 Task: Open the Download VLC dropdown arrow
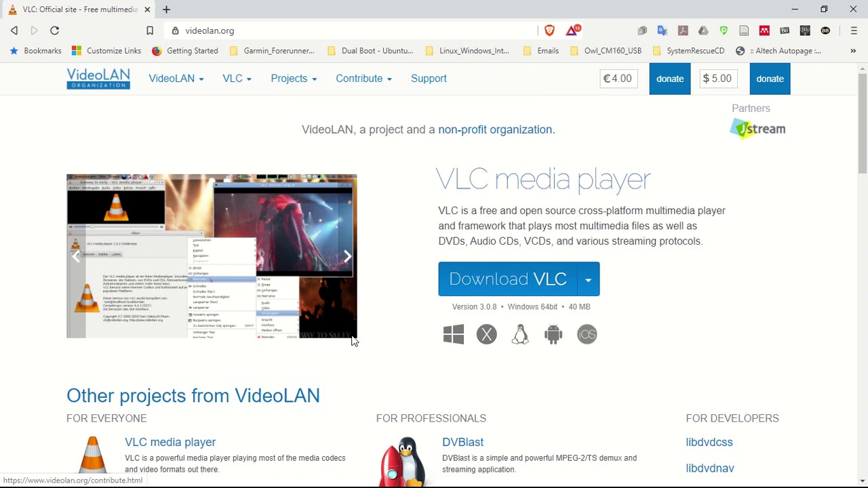click(x=588, y=279)
